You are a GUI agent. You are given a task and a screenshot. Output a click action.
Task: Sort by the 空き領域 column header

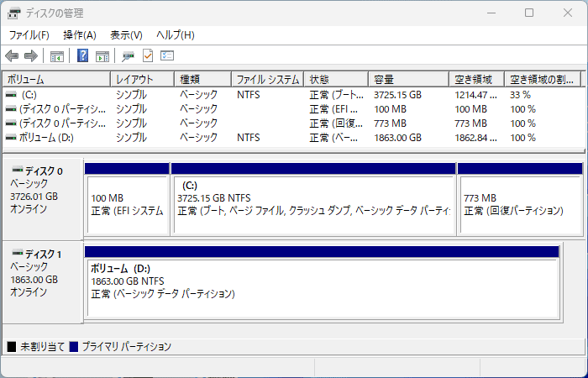tap(476, 79)
